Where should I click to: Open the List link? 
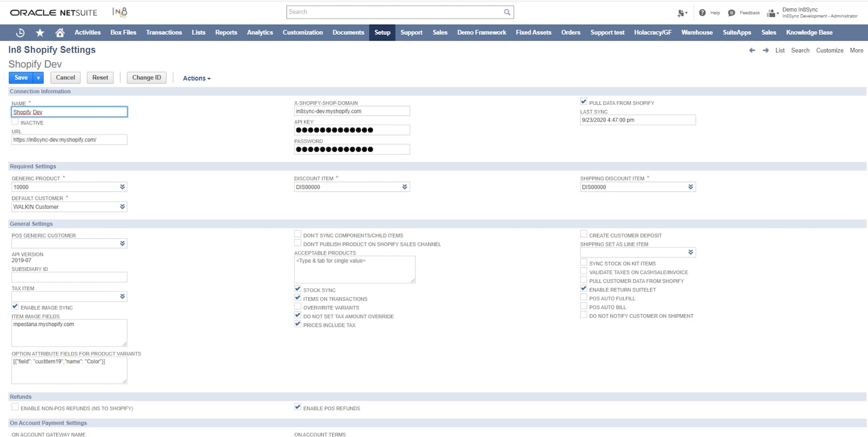780,50
